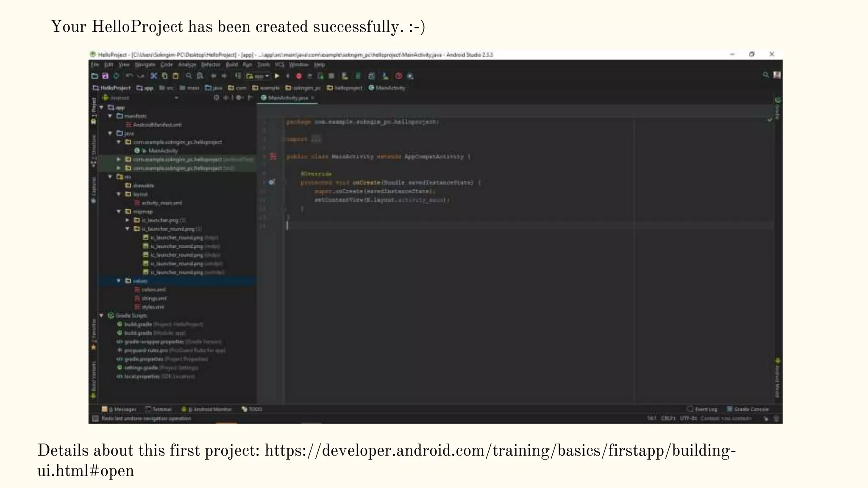Click the Redo arrow icon
Image resolution: width=868 pixels, height=488 pixels.
(141, 76)
